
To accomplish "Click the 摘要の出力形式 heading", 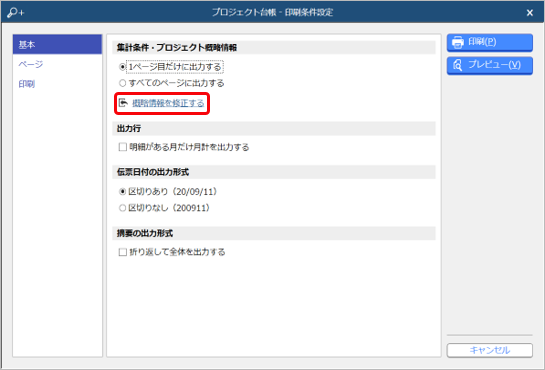I will [x=145, y=233].
